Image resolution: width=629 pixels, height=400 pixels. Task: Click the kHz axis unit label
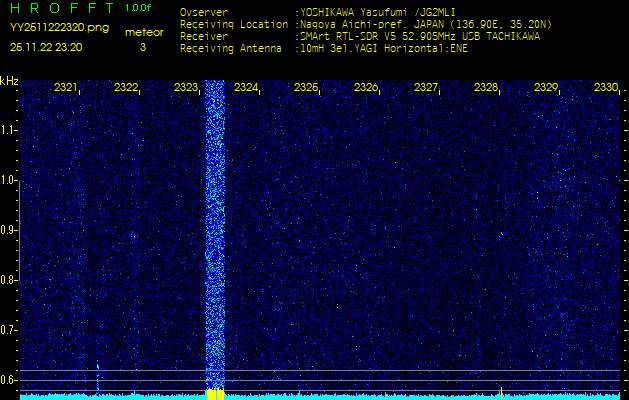9,81
